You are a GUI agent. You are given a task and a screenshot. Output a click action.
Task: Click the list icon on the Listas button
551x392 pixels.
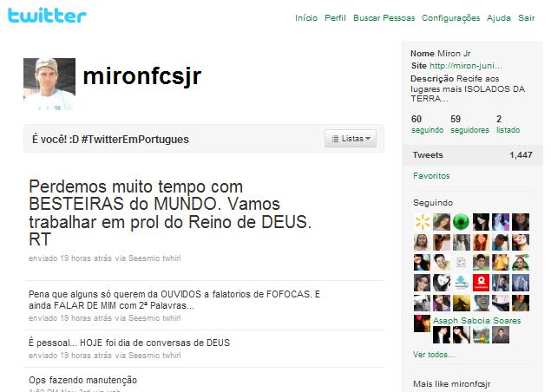tap(335, 139)
